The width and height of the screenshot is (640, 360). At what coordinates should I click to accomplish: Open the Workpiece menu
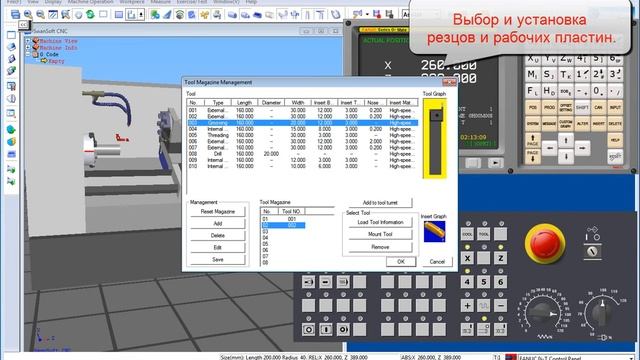(x=131, y=2)
